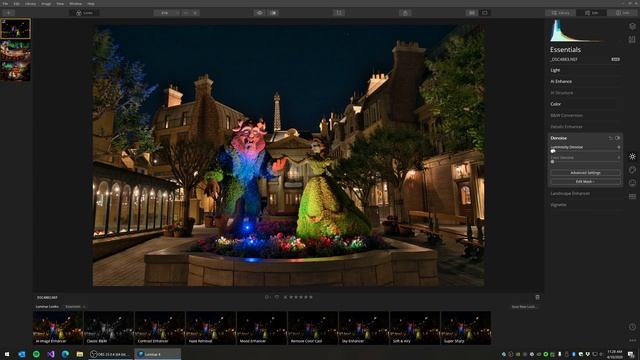Screen dimensions: 640x360
Task: Switch to the Edit tab
Action: [x=591, y=13]
